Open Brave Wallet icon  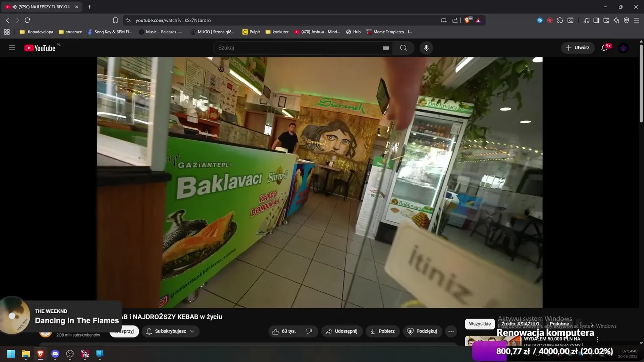[606, 20]
